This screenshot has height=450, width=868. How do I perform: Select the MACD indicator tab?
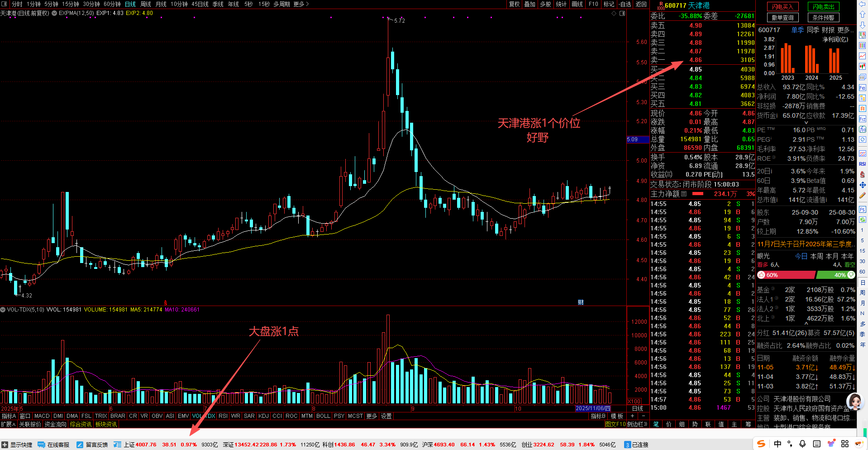click(x=42, y=416)
